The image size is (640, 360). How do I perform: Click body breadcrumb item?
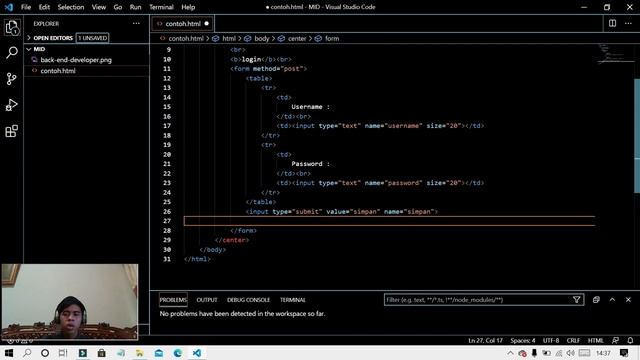[262, 38]
